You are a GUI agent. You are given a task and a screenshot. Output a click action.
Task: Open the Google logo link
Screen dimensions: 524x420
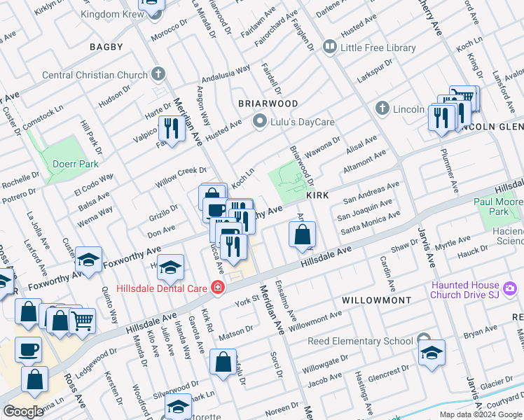[x=23, y=412]
